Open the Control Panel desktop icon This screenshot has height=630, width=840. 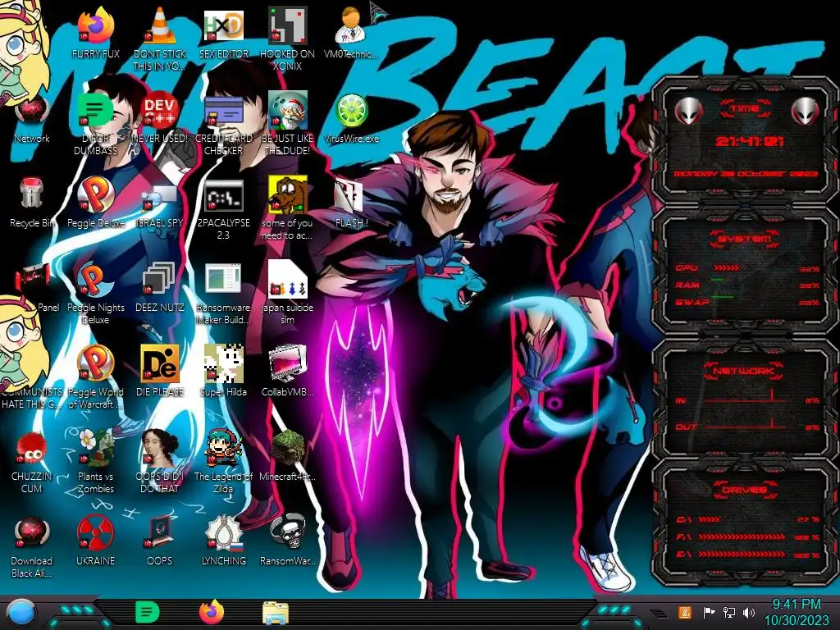coord(33,279)
